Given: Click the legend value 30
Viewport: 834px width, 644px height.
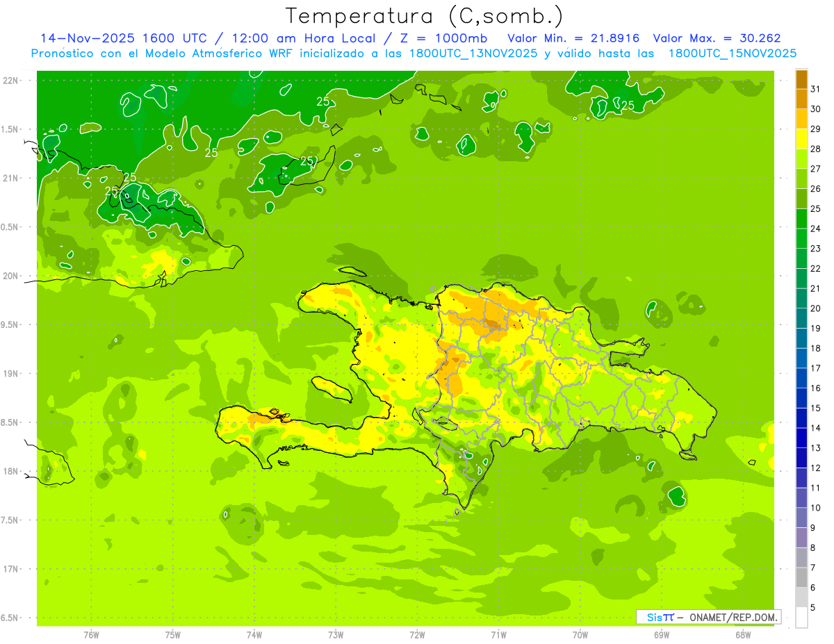Looking at the screenshot, I should 815,109.
